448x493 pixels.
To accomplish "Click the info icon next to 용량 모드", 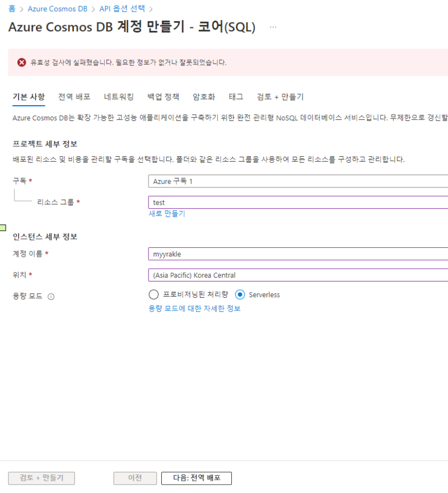I will point(51,297).
